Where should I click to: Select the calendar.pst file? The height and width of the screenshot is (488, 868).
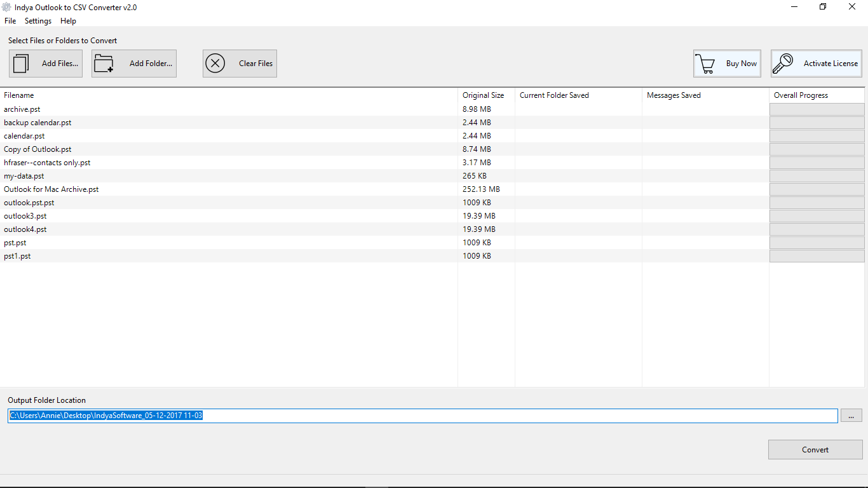pos(24,136)
